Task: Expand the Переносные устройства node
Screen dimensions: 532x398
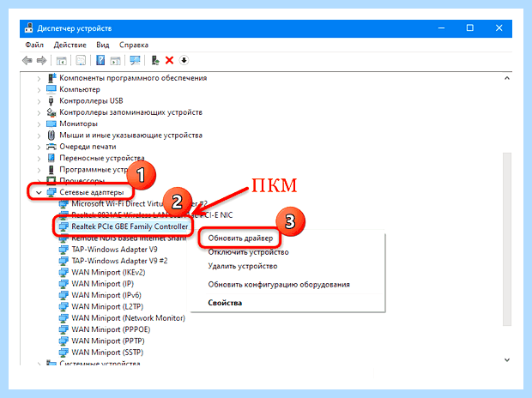Action: pyautogui.click(x=39, y=159)
